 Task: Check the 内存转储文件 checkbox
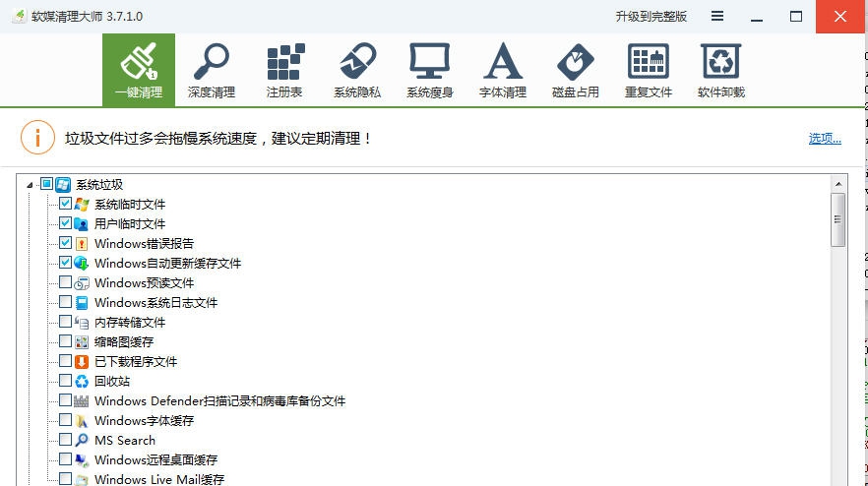click(65, 322)
